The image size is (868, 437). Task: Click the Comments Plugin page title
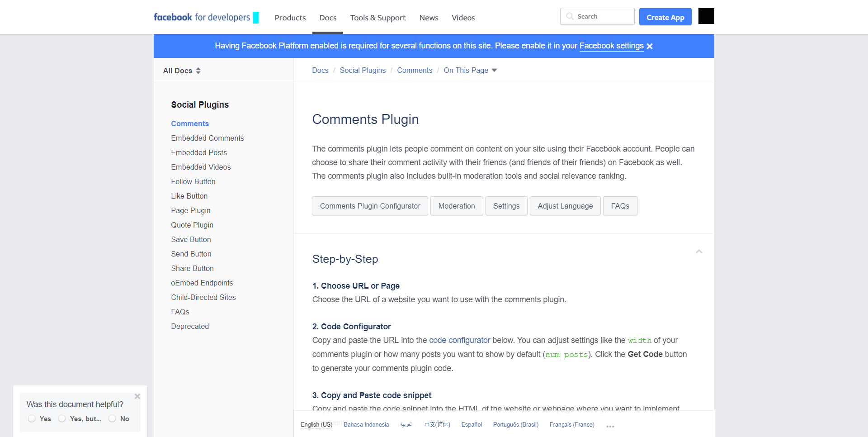pyautogui.click(x=365, y=119)
